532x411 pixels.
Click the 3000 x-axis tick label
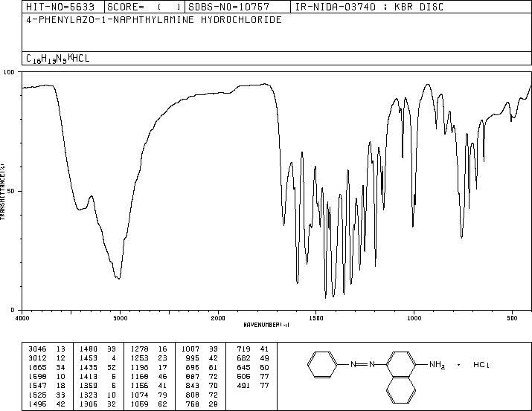click(121, 318)
